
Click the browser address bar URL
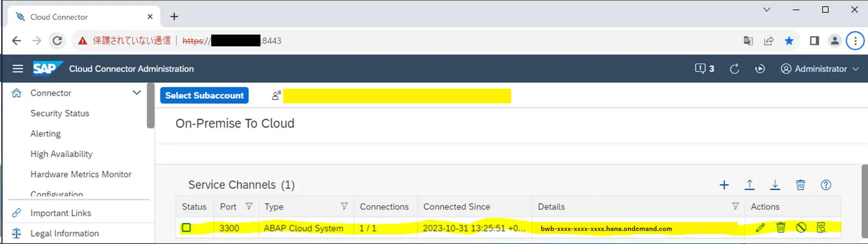click(232, 41)
